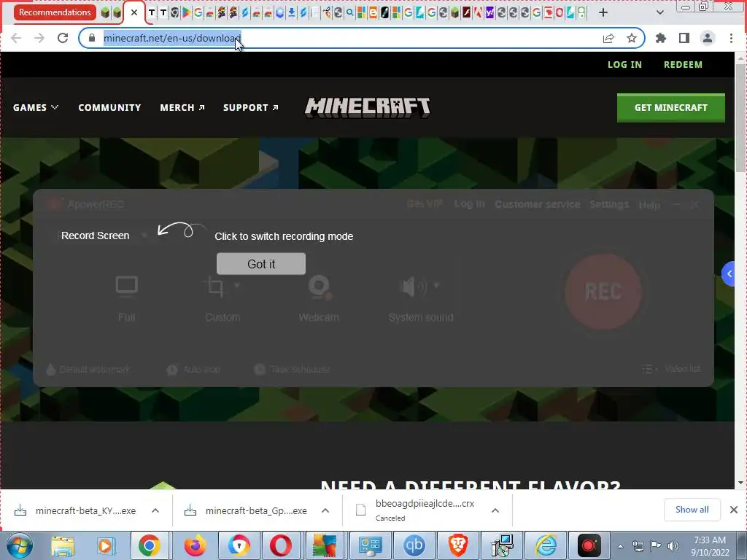This screenshot has height=560, width=747.
Task: Click the Got it button
Action: click(x=260, y=264)
